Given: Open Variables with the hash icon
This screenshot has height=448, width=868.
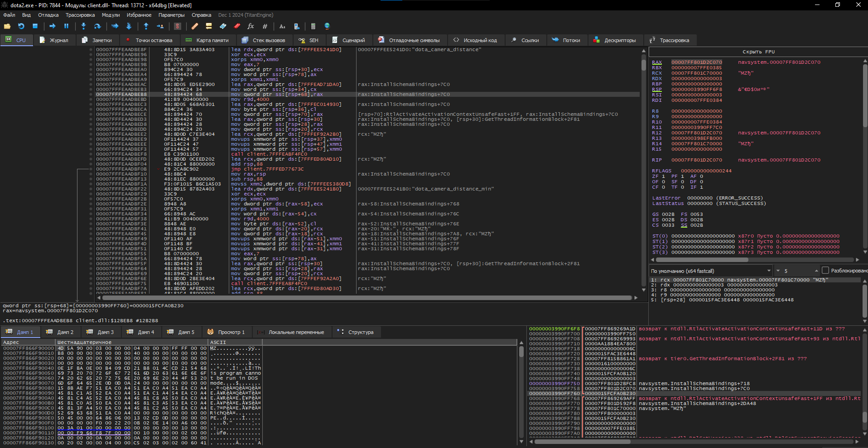Looking at the screenshot, I should 265,26.
